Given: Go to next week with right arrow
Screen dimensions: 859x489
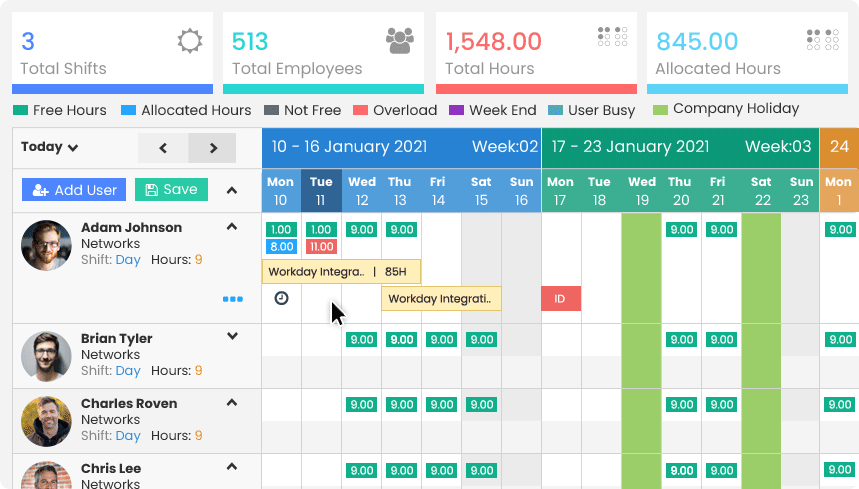Looking at the screenshot, I should 212,148.
